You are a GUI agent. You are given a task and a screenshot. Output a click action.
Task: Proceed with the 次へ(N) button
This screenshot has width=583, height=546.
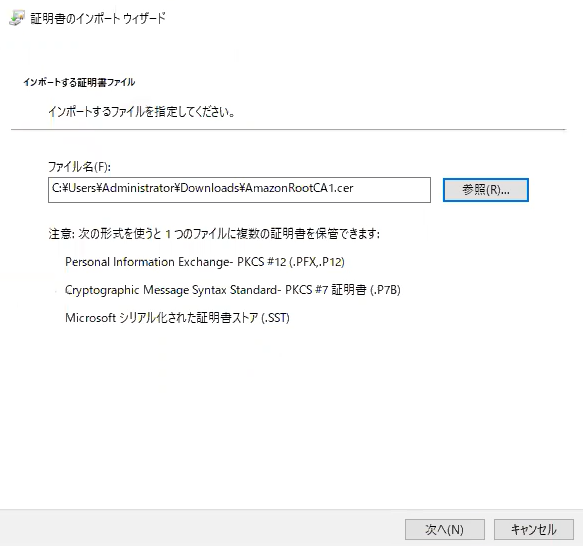[445, 529]
